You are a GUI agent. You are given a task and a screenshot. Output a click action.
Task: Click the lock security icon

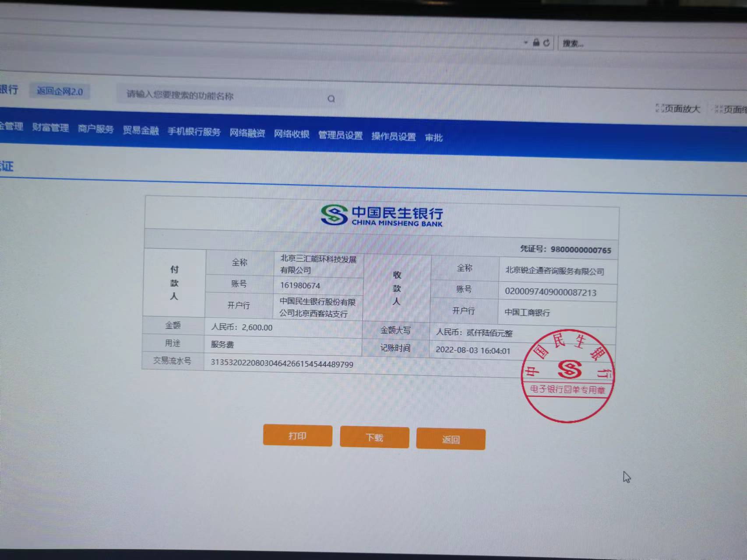(x=536, y=42)
